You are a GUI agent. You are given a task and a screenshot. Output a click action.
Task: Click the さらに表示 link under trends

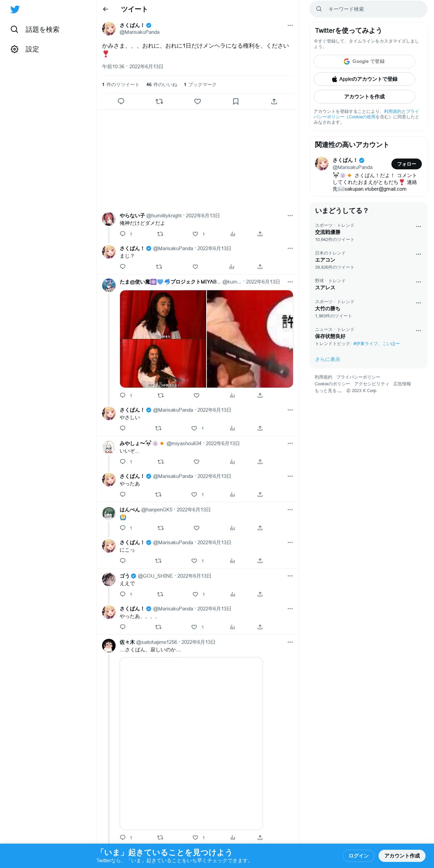328,359
